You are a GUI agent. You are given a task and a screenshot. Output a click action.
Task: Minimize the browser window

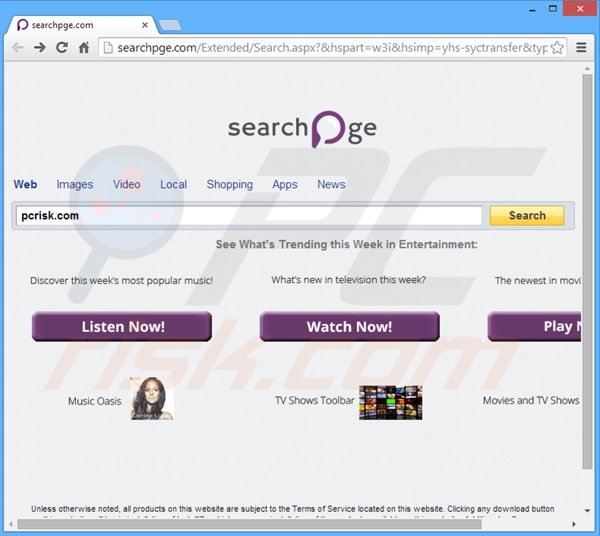tap(532, 9)
